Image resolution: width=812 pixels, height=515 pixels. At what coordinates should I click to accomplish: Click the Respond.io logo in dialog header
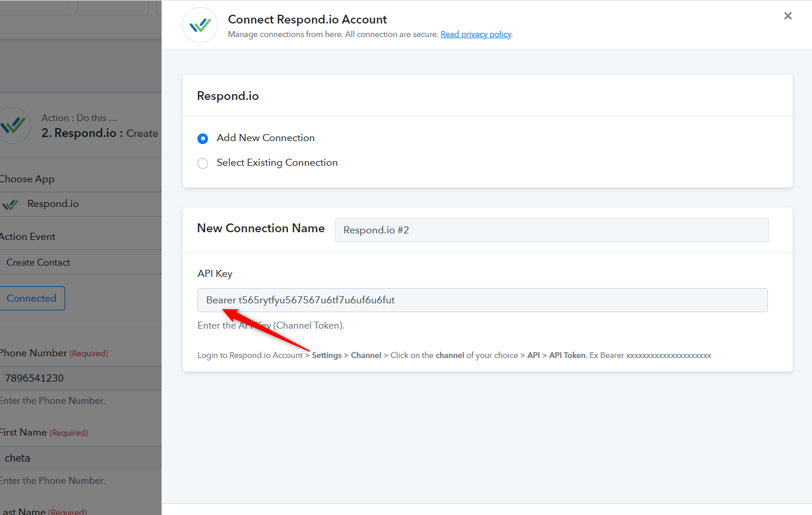(200, 25)
